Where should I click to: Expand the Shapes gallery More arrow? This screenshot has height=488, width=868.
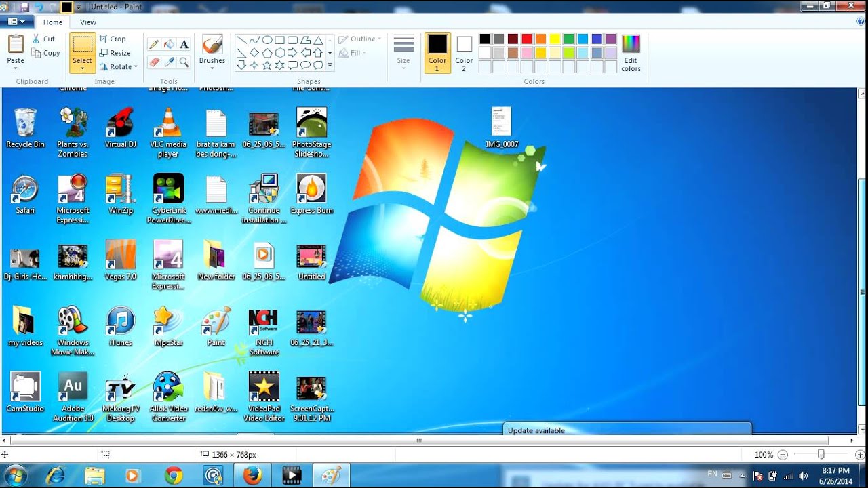(x=330, y=66)
